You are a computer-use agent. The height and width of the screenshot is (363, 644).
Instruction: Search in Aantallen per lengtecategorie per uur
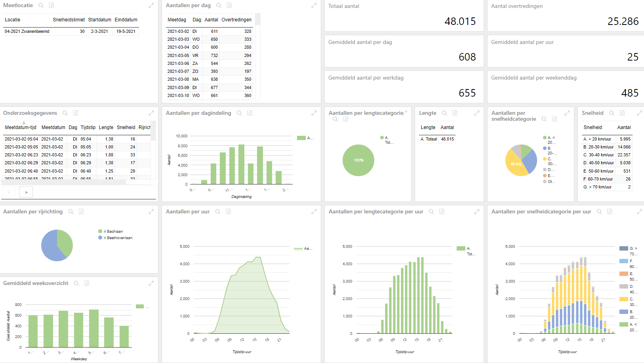[431, 212]
